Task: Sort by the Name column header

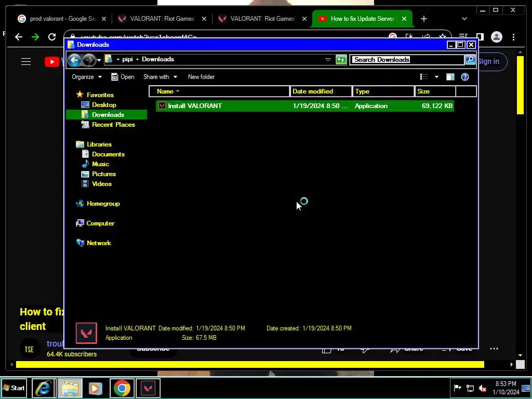Action: [x=219, y=91]
